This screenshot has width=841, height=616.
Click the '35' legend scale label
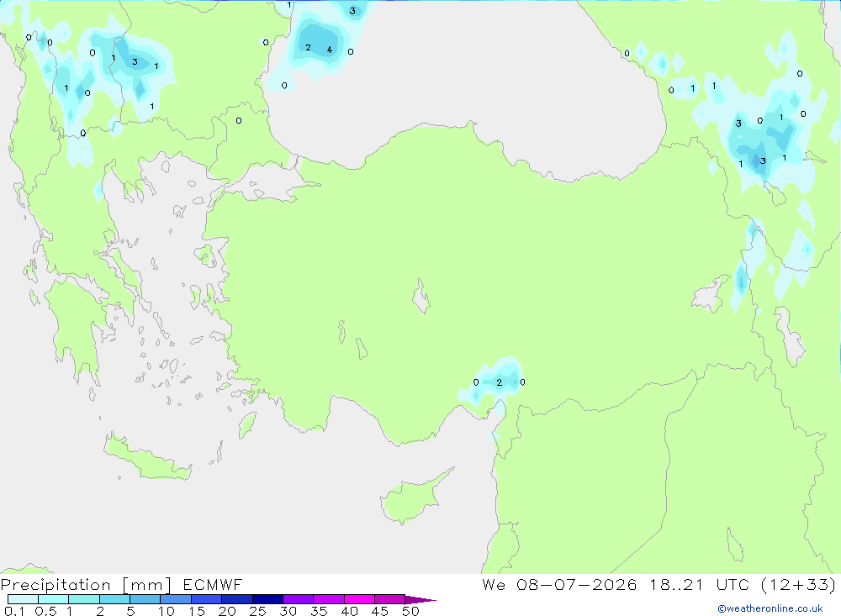point(319,611)
